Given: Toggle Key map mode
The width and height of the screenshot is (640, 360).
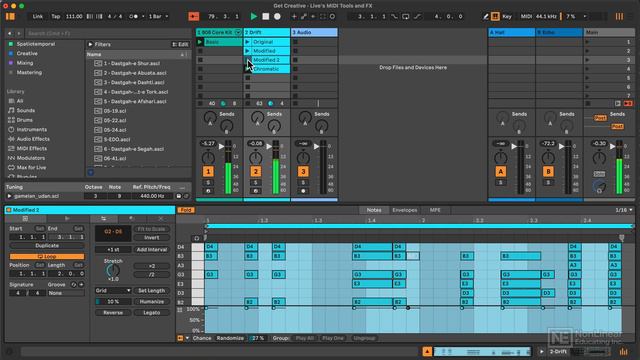Looking at the screenshot, I should click(507, 16).
